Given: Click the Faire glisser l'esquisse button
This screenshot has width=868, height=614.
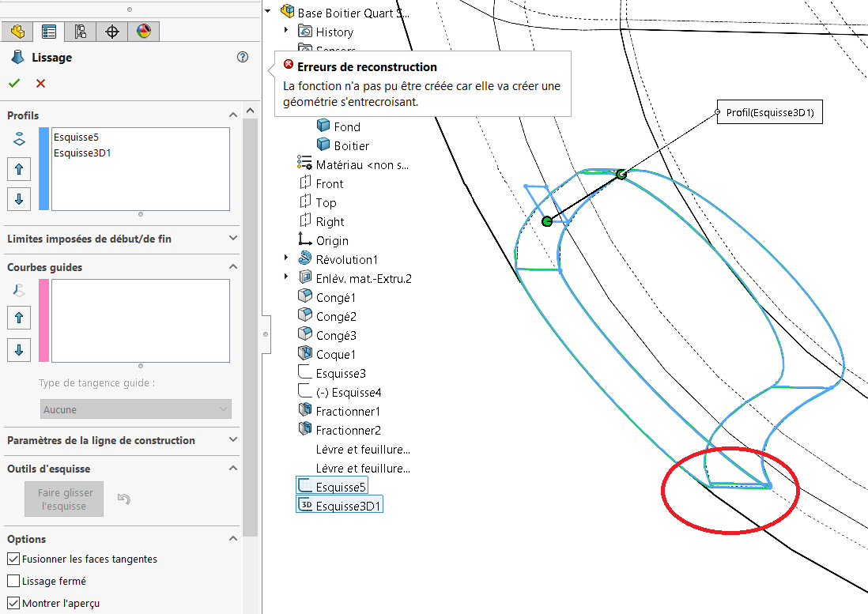Looking at the screenshot, I should coord(64,499).
